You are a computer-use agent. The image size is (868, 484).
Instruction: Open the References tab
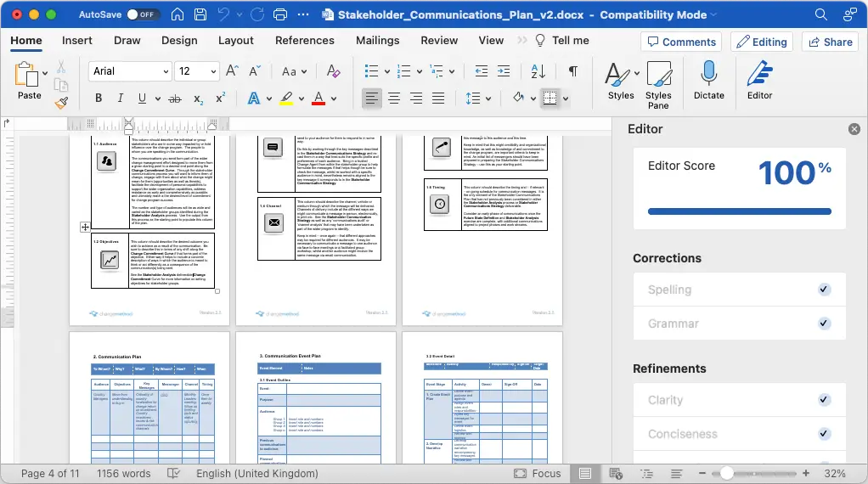tap(304, 41)
